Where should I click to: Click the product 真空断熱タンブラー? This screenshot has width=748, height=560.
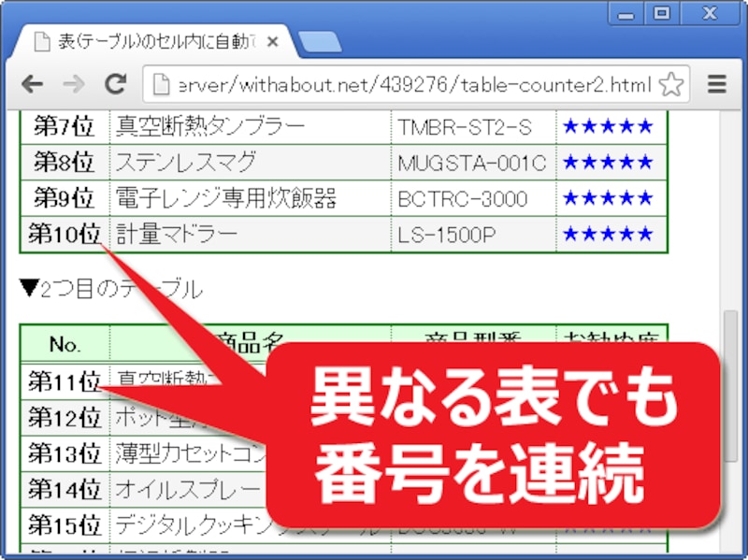point(210,127)
